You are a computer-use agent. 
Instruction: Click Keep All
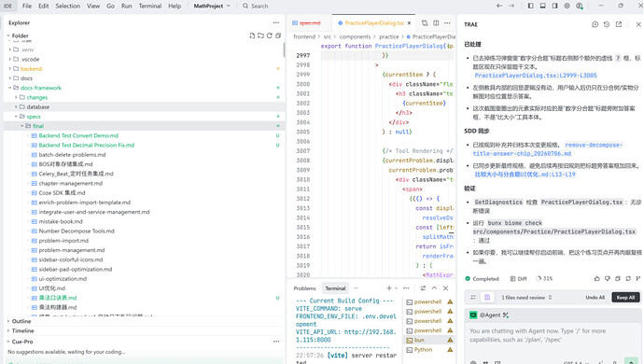click(625, 298)
